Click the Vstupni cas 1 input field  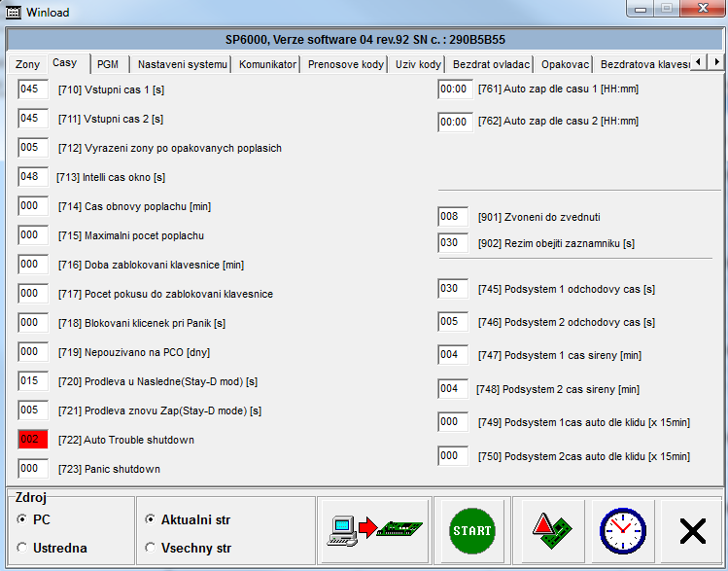(x=32, y=89)
